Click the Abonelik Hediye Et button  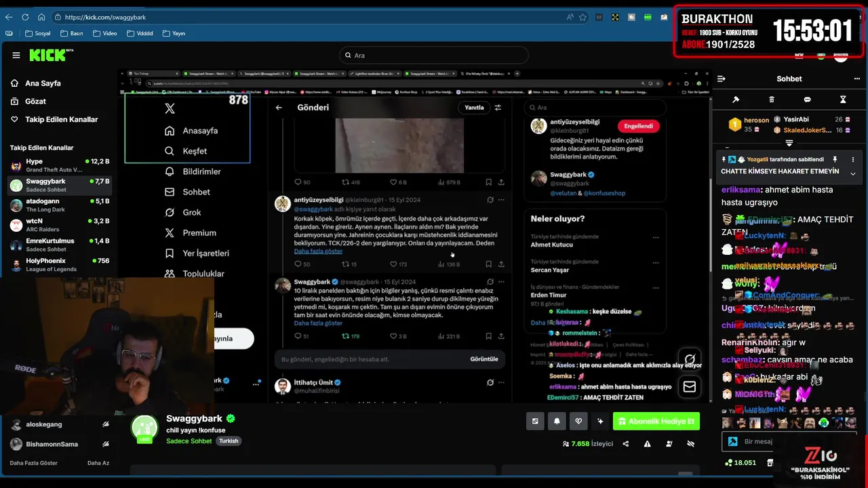(656, 421)
